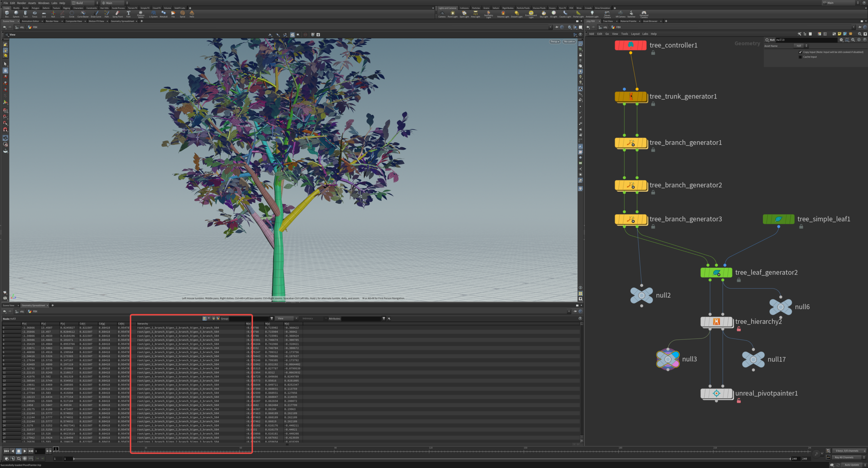This screenshot has height=468, width=868.
Task: Create an L-System from the shelf
Action: (x=153, y=14)
